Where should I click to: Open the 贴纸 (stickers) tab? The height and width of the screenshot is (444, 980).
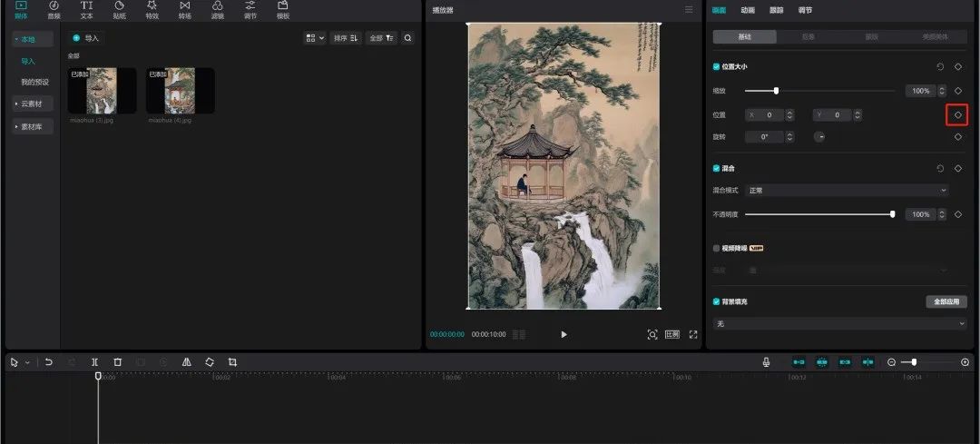pos(120,10)
